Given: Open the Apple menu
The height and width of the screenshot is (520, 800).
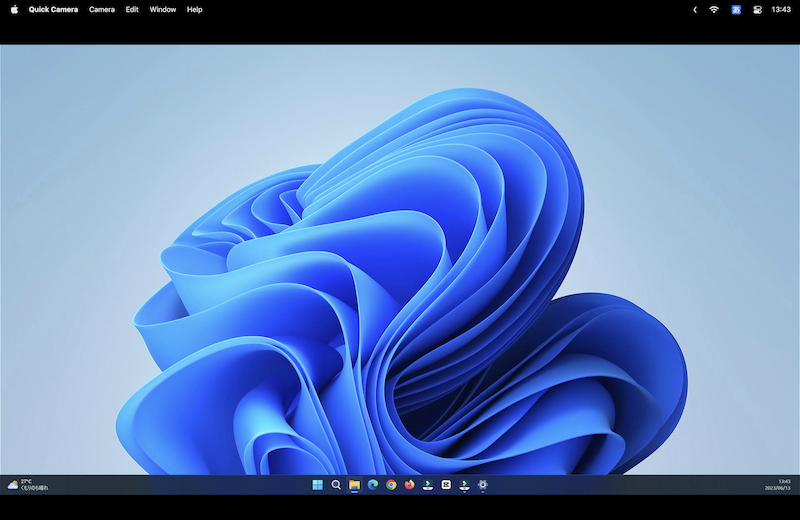Looking at the screenshot, I should (x=14, y=9).
